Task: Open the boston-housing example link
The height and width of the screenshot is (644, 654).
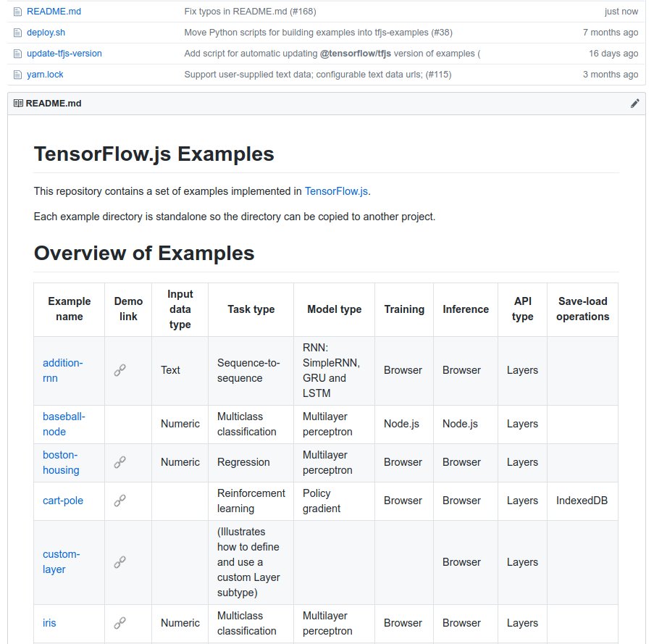Action: point(61,463)
